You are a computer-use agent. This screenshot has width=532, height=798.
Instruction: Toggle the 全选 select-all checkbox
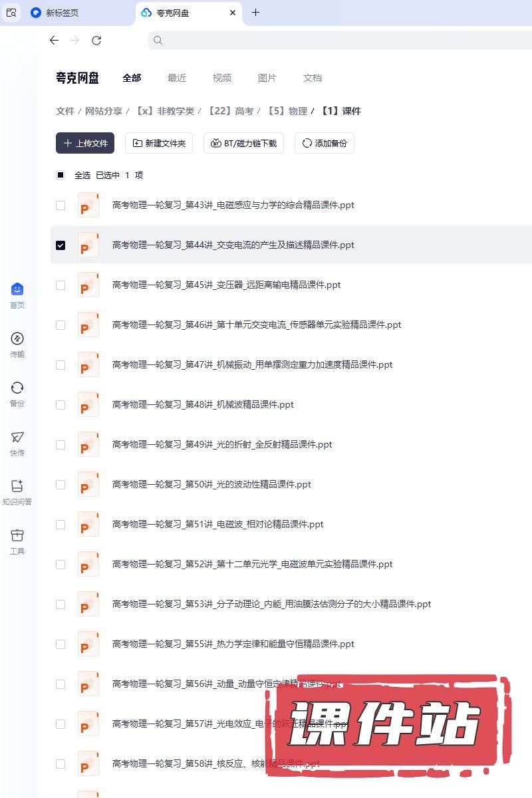[61, 175]
